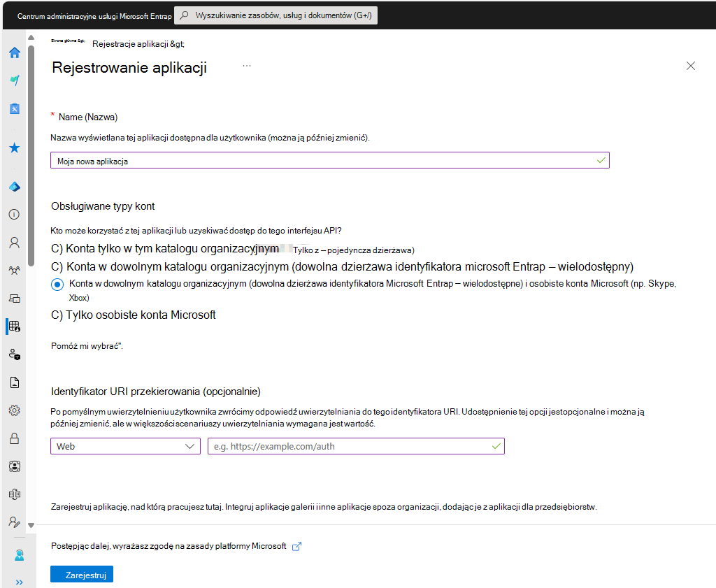Image resolution: width=716 pixels, height=588 pixels.
Task: Open the blue clipboard diagnose icon
Action: coord(15,108)
